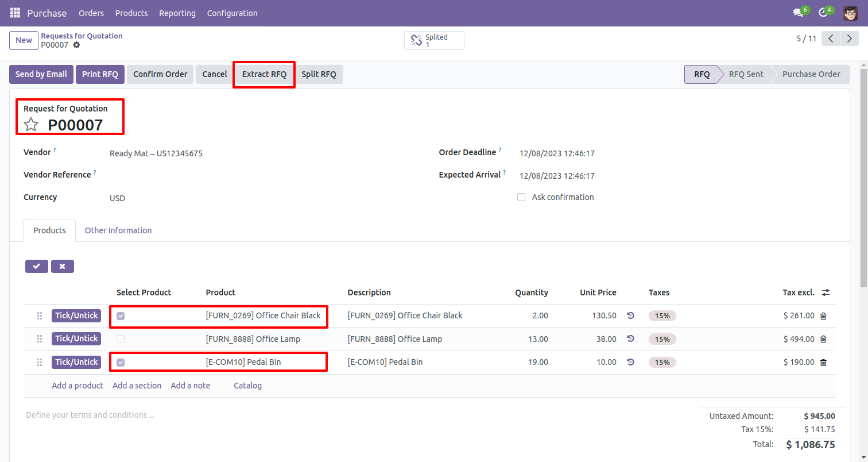Click the price history icon on Office Chair Black row

tap(630, 315)
